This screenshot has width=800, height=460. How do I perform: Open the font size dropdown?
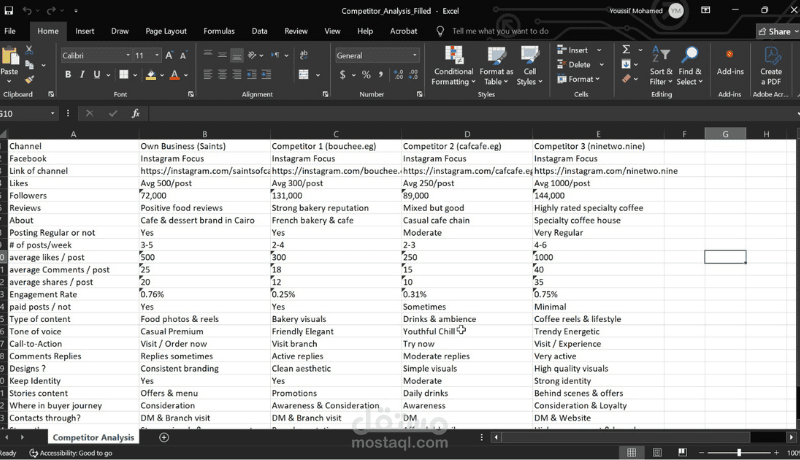(x=155, y=55)
